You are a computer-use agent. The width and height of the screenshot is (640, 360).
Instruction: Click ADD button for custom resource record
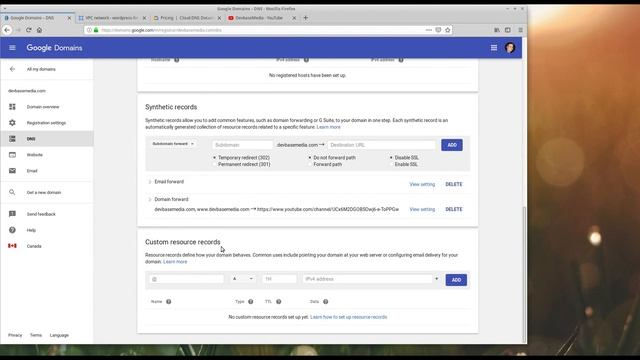click(x=456, y=280)
